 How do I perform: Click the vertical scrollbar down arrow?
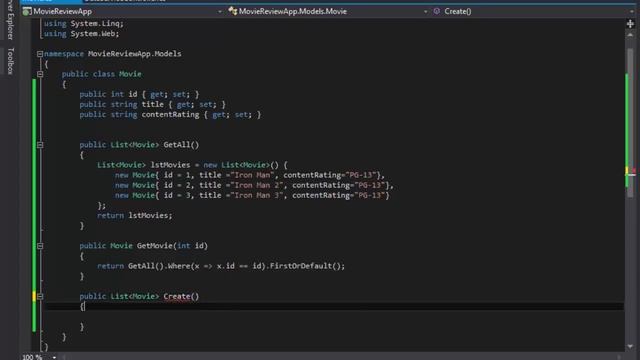(x=630, y=346)
